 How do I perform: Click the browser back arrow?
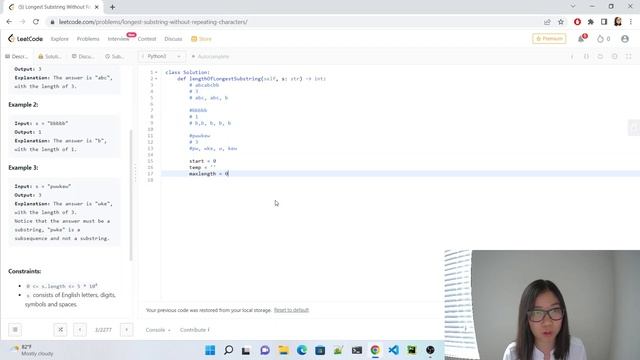click(x=9, y=22)
